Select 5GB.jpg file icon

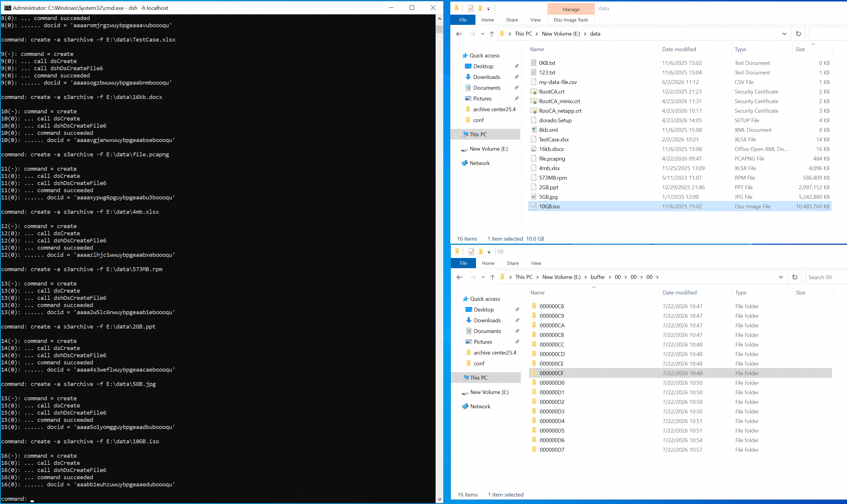pos(534,197)
